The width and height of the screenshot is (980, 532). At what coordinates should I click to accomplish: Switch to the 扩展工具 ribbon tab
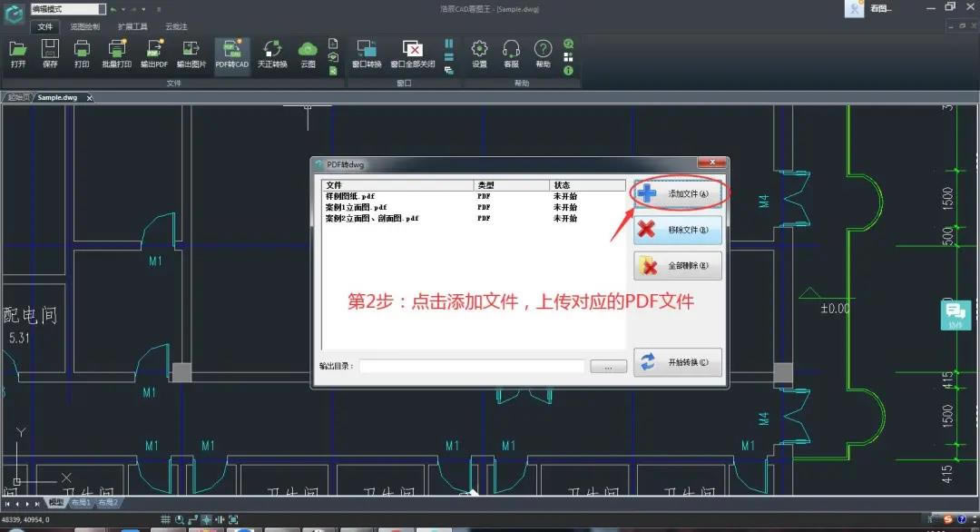coord(132,26)
